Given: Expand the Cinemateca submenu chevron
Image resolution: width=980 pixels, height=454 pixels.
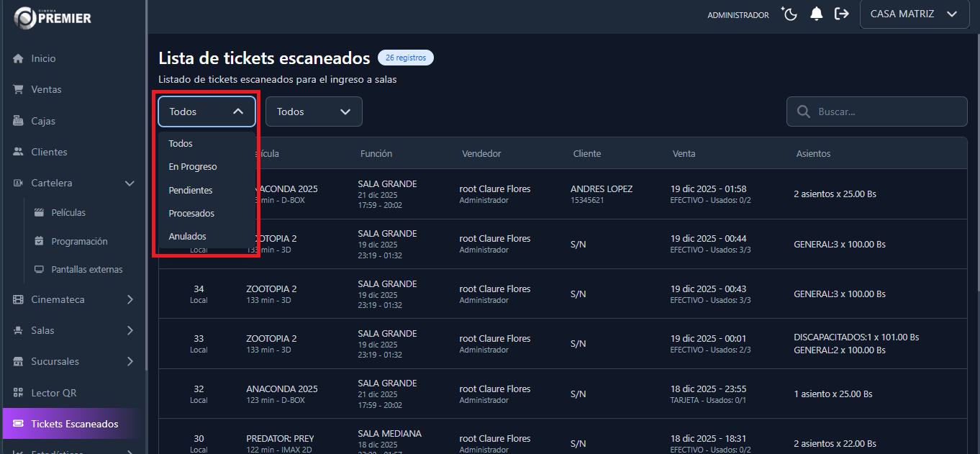Looking at the screenshot, I should pyautogui.click(x=130, y=299).
